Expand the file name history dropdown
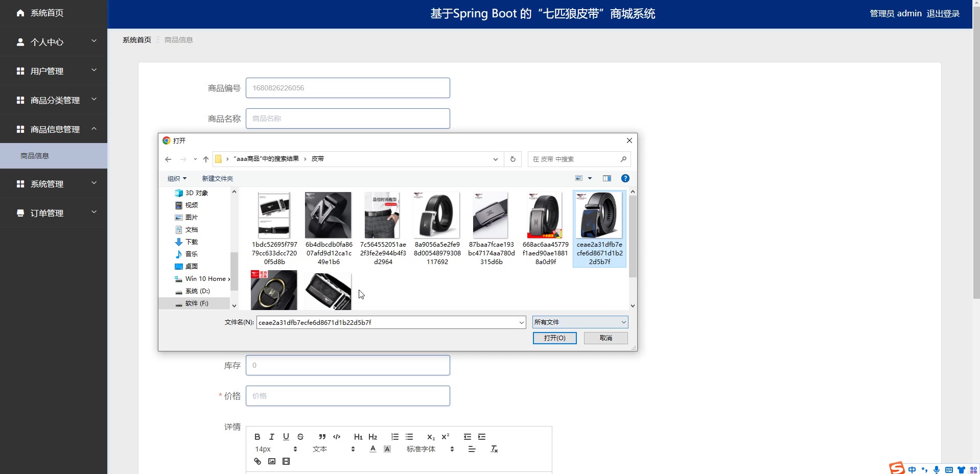The image size is (980, 474). pyautogui.click(x=521, y=322)
